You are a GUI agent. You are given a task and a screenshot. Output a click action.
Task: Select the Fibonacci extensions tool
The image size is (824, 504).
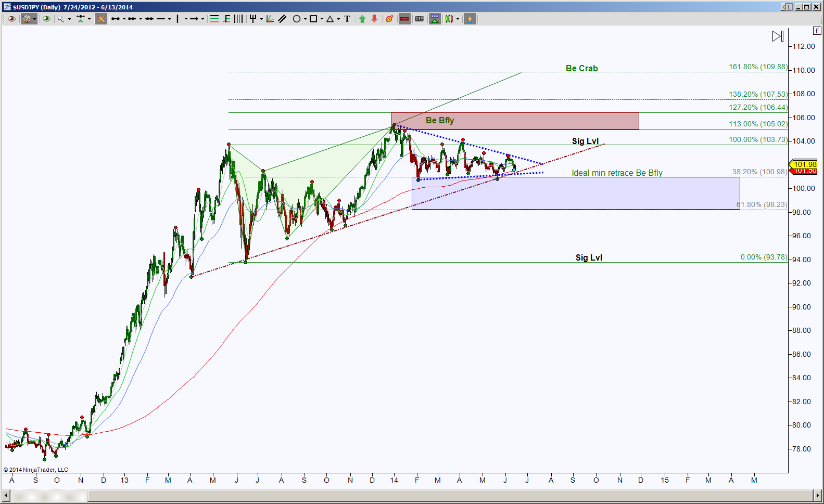click(x=226, y=19)
